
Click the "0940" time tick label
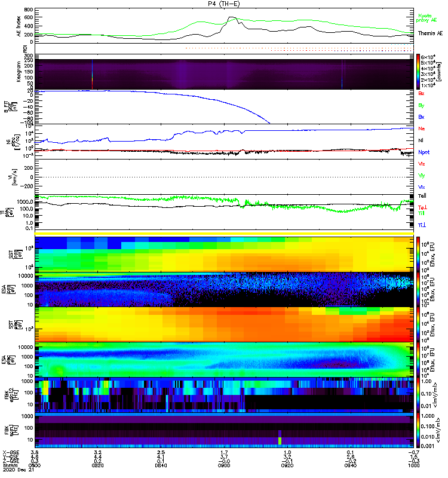350,465
